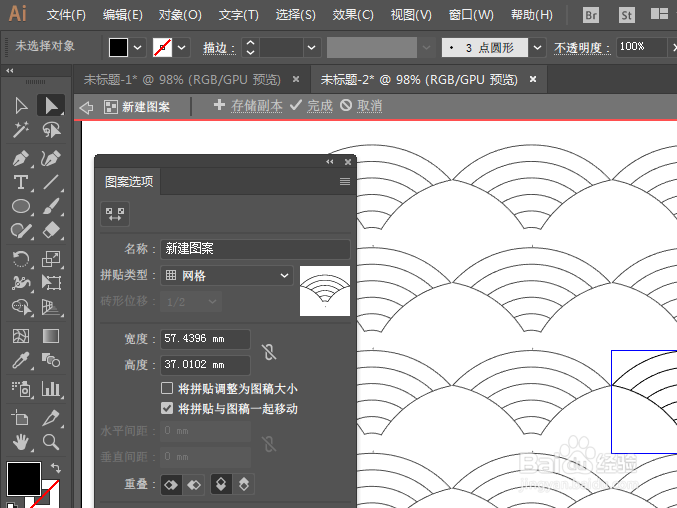Select the Perspective Grid tool

coord(51,307)
